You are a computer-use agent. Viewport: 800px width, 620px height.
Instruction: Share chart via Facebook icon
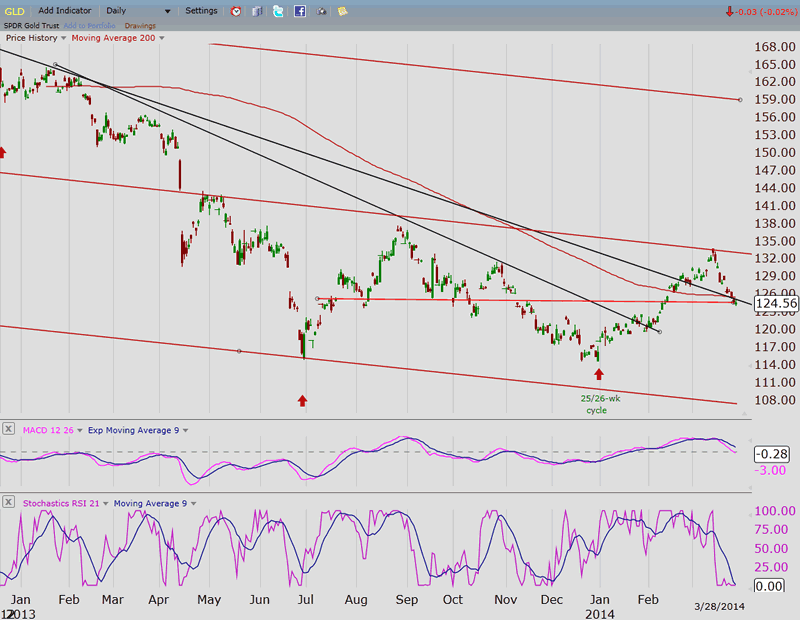coord(298,11)
